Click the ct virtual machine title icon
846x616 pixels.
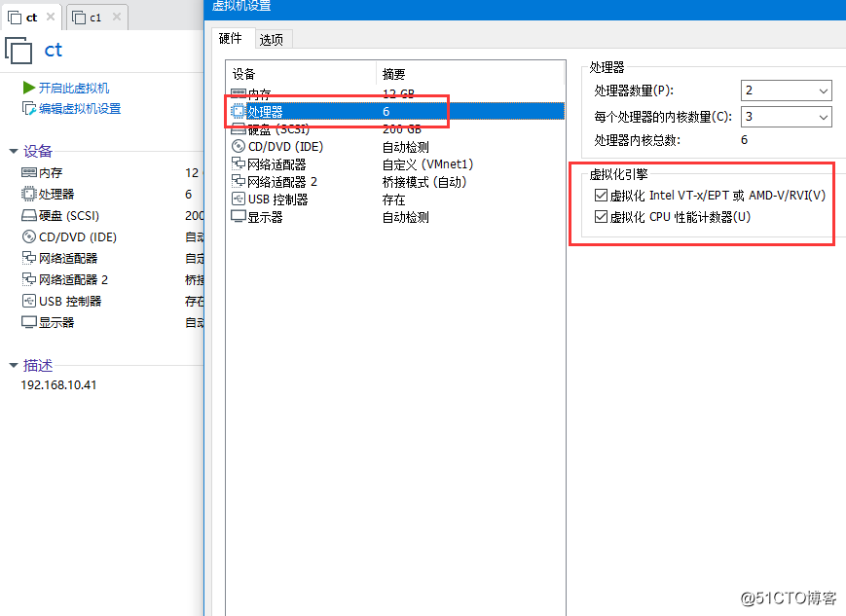coord(18,51)
